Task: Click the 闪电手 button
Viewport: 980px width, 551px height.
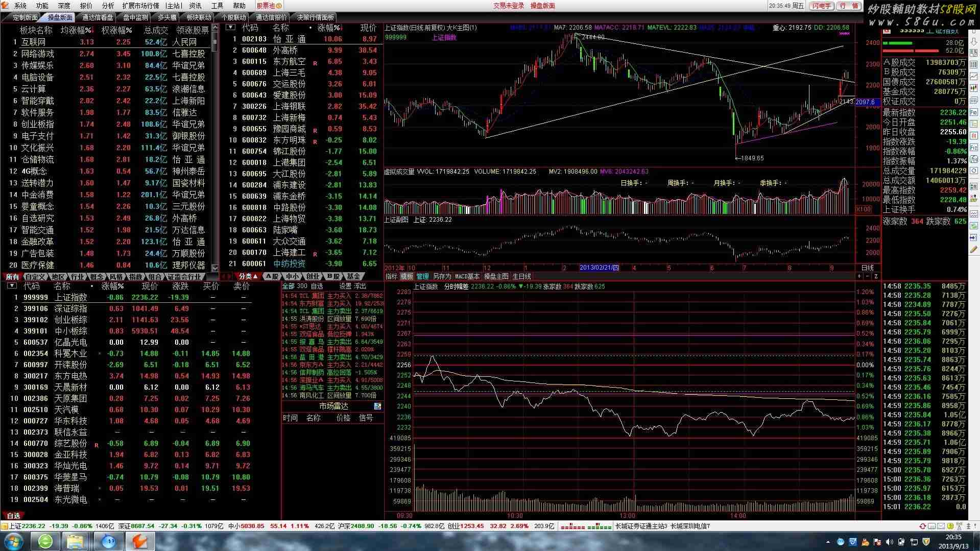Action: click(x=822, y=6)
